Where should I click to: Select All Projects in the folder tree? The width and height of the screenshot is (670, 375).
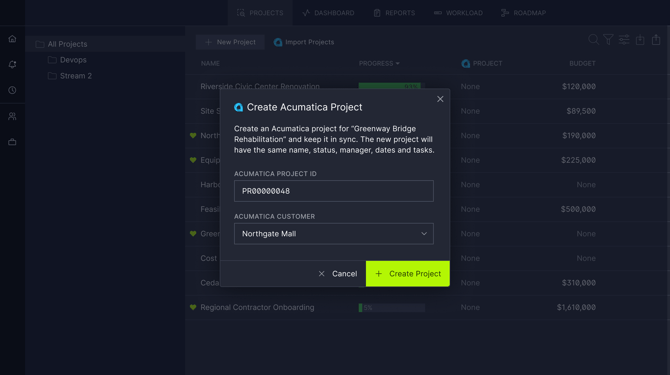coord(106,44)
